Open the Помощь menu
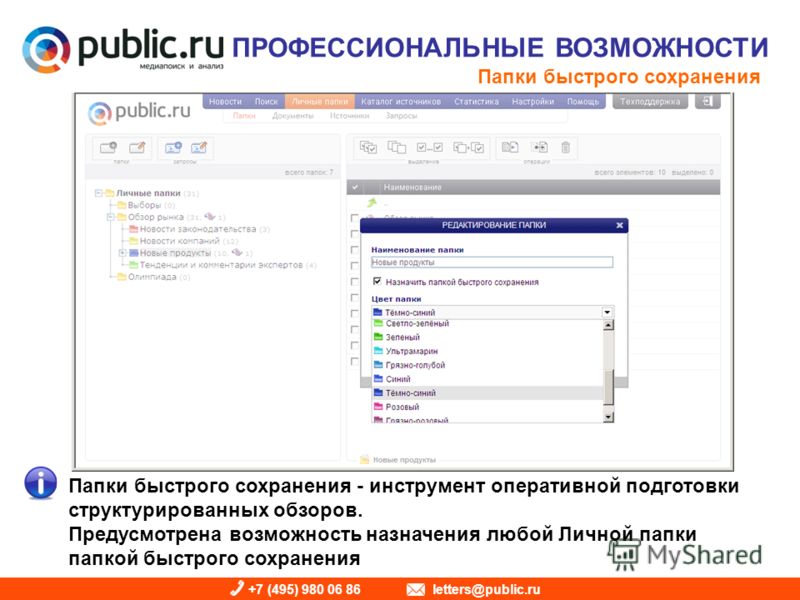Viewport: 800px width, 600px height. [x=583, y=102]
